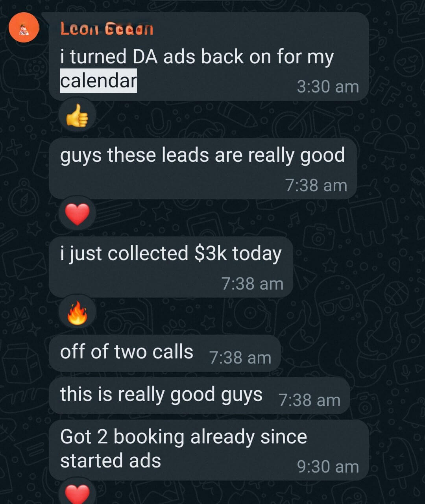Click the timestamp under 'leads are really good'
Viewport: 425px width, 504px height.
[x=316, y=185]
